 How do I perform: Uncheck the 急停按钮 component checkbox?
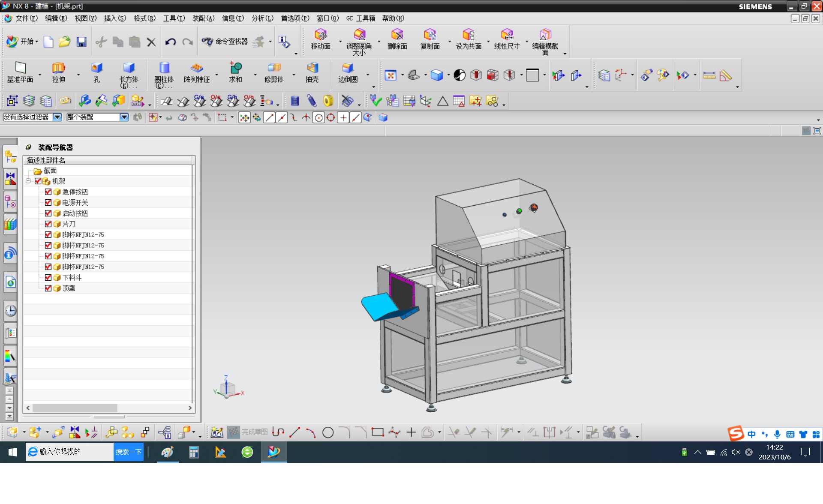[48, 192]
